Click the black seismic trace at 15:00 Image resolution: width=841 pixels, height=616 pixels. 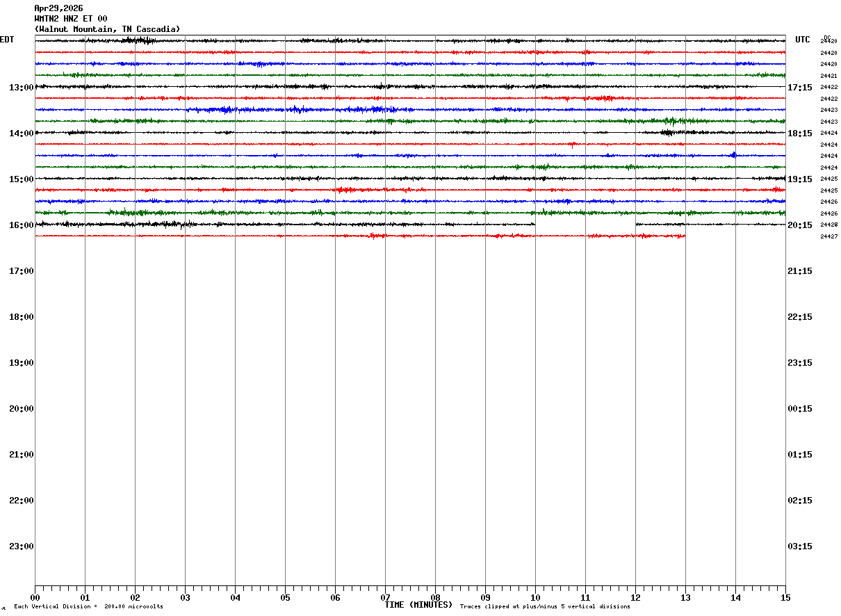[410, 179]
